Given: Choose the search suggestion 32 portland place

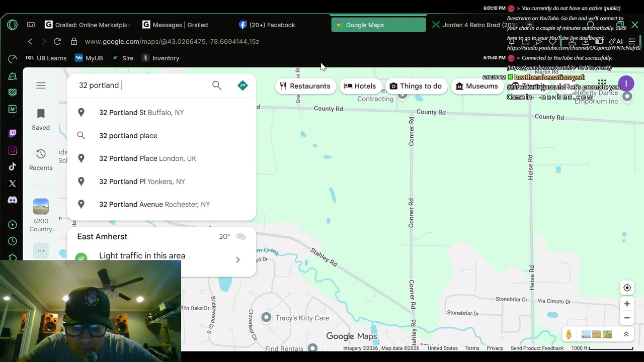Looking at the screenshot, I should (x=162, y=136).
